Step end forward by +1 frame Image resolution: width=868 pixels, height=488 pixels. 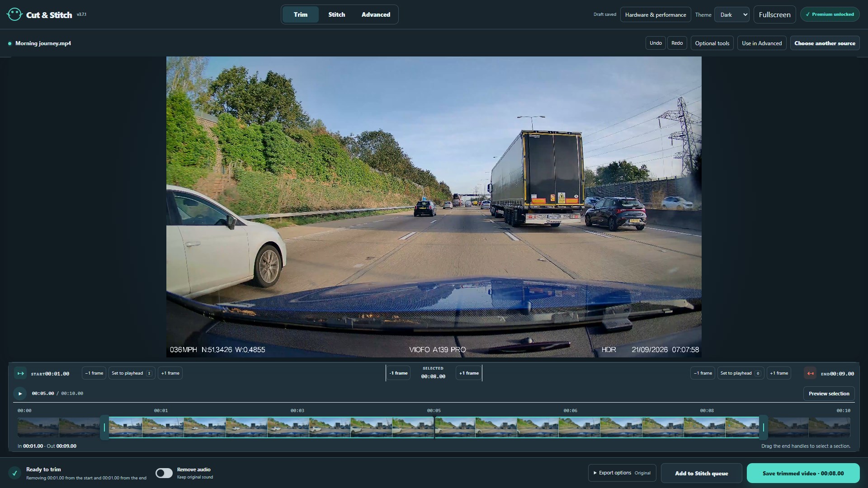(779, 373)
